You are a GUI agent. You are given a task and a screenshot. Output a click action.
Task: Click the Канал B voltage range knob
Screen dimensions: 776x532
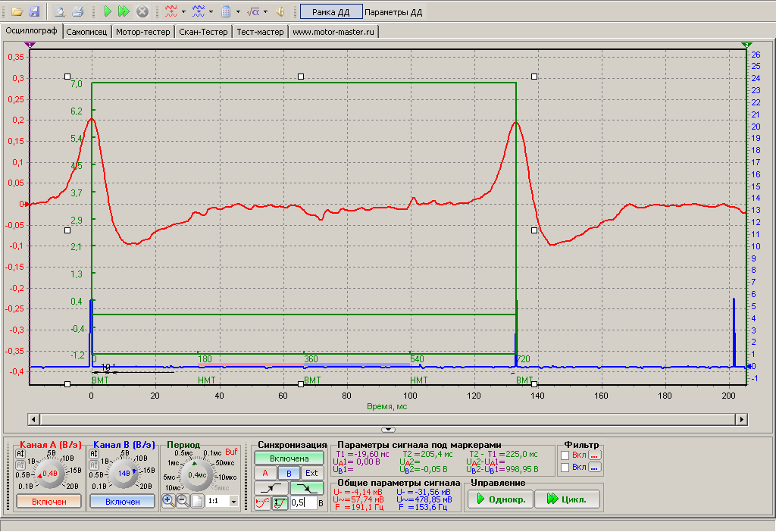click(124, 473)
